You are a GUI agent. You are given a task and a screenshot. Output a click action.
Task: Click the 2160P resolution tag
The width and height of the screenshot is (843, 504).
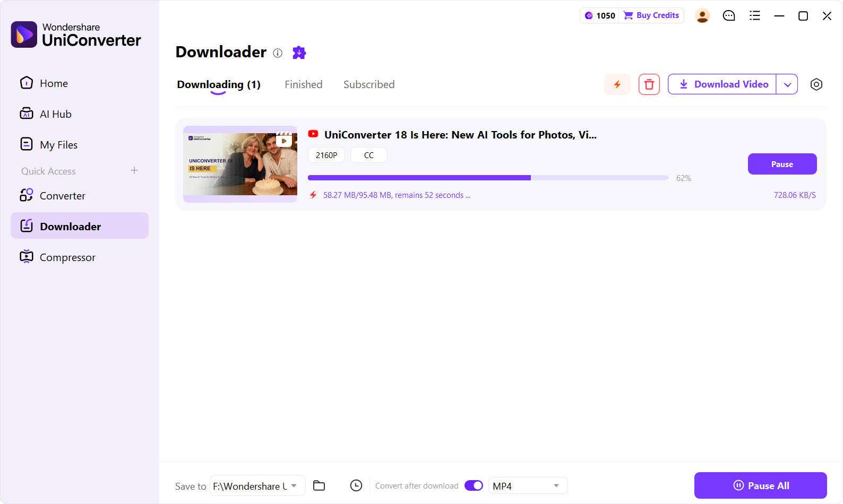point(326,155)
